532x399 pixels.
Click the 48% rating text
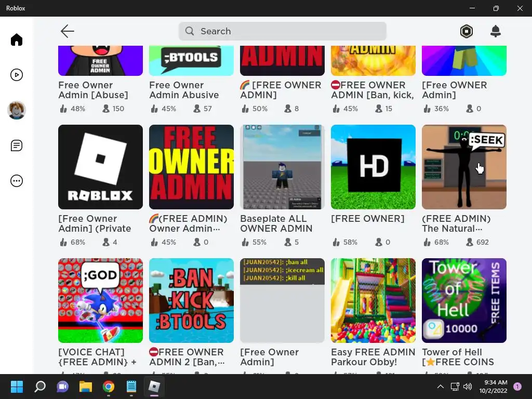pos(78,109)
